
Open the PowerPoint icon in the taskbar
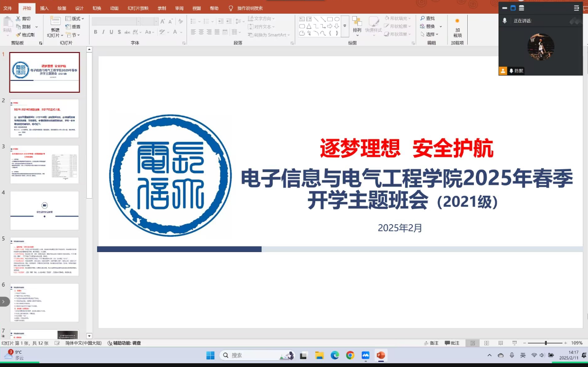tap(381, 355)
